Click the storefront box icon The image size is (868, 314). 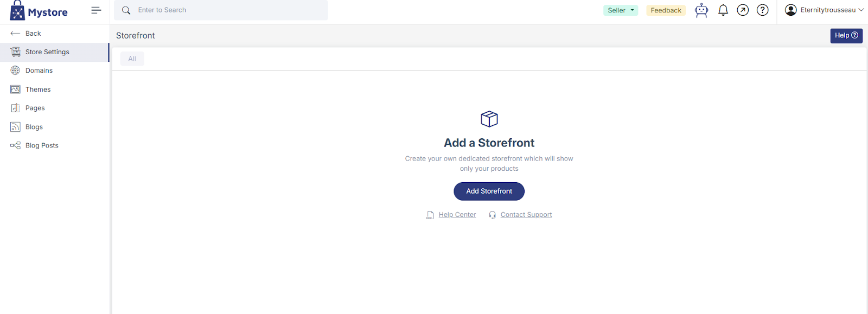(x=489, y=119)
